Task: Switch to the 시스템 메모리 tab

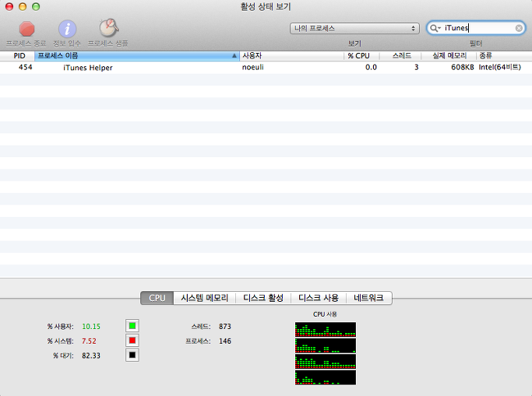Action: click(205, 298)
